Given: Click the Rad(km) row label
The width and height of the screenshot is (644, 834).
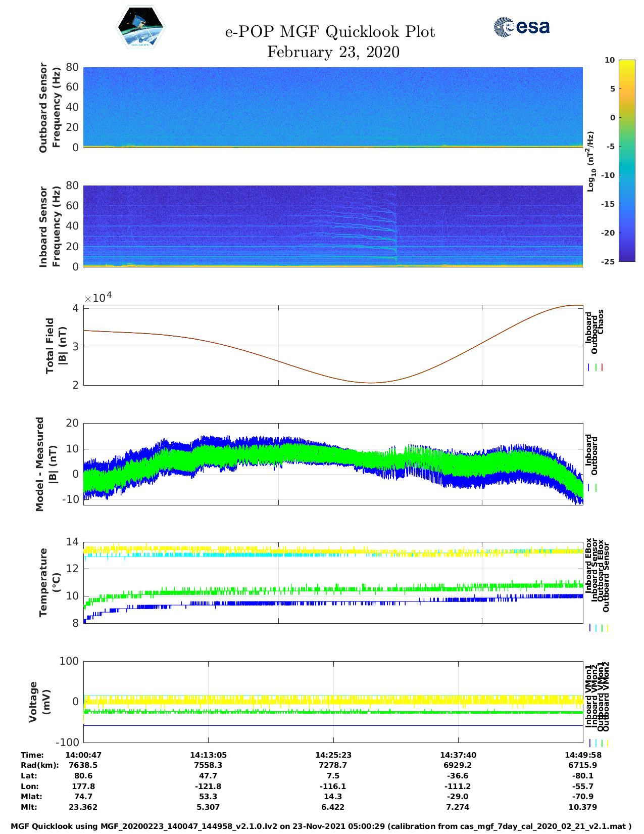Looking at the screenshot, I should tap(39, 765).
